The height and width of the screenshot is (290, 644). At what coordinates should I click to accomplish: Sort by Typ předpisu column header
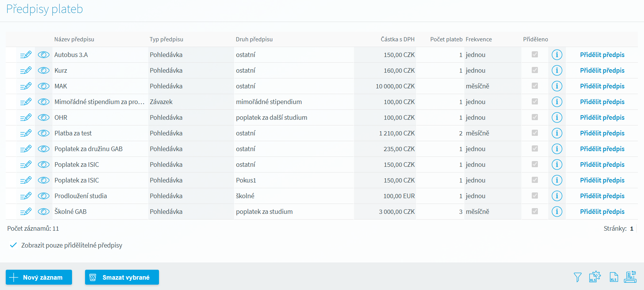[166, 39]
